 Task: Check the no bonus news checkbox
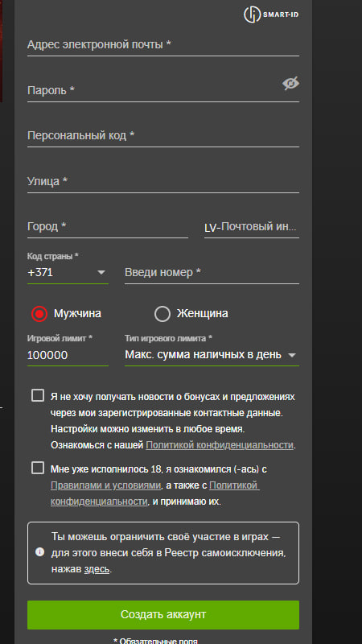(x=38, y=395)
